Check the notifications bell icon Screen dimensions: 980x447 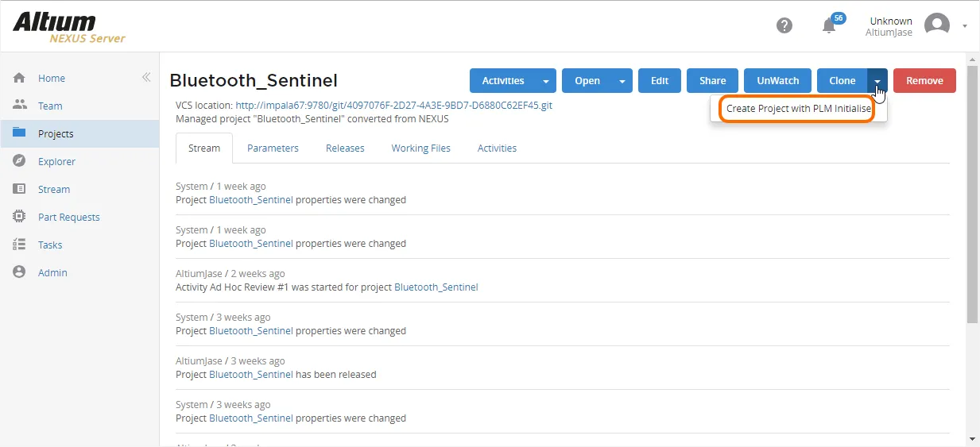829,25
